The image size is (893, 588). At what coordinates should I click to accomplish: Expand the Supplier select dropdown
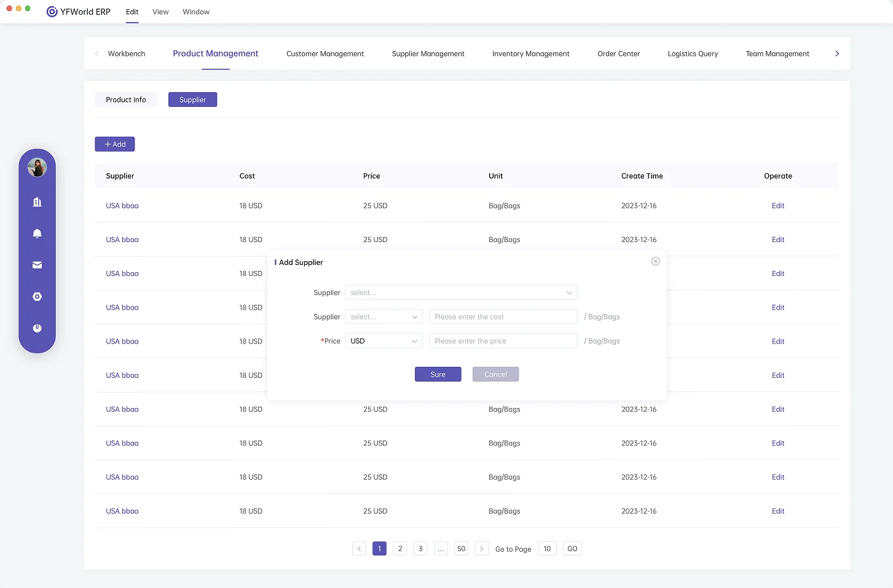(x=461, y=293)
